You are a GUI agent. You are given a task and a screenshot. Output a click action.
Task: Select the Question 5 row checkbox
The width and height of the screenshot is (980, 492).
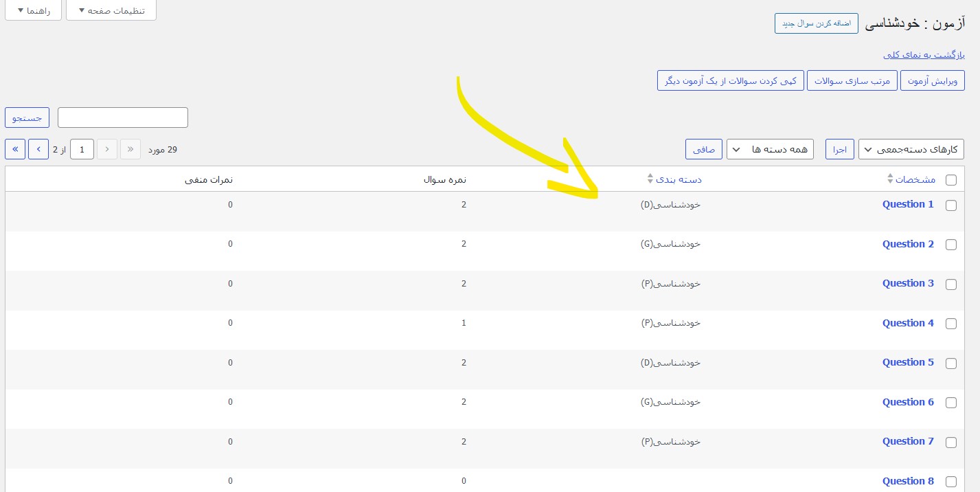click(x=951, y=364)
